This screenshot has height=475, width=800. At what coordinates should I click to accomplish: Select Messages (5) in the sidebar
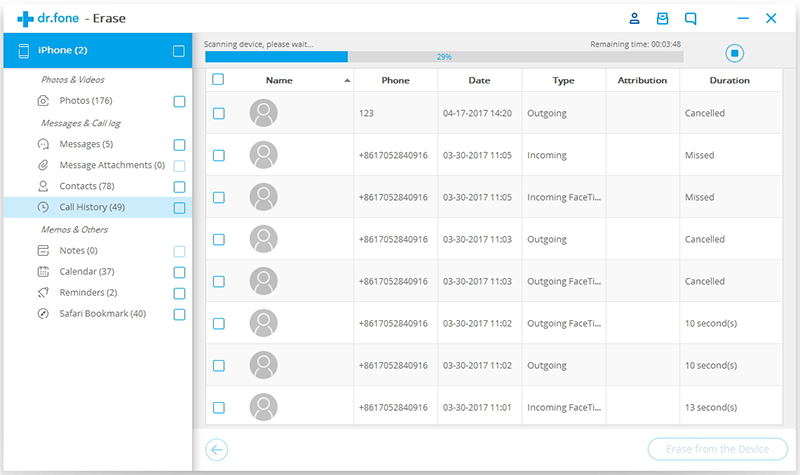pyautogui.click(x=86, y=144)
